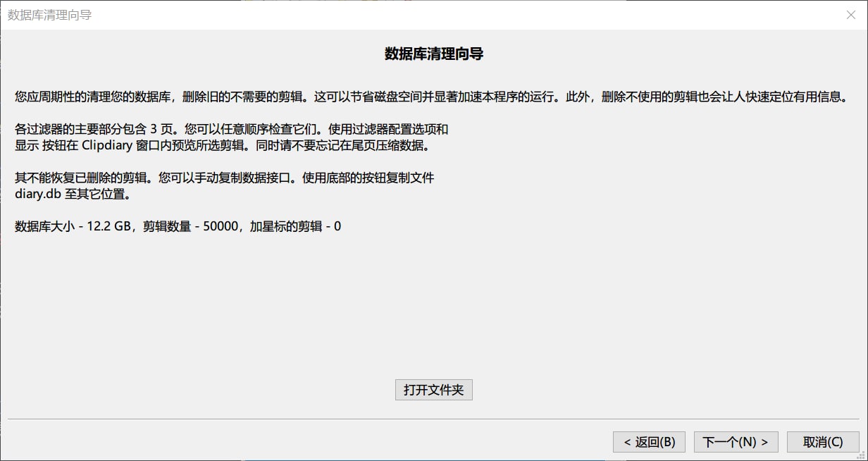Cancel the wizard with 取消(C)
The width and height of the screenshot is (868, 461).
(823, 442)
